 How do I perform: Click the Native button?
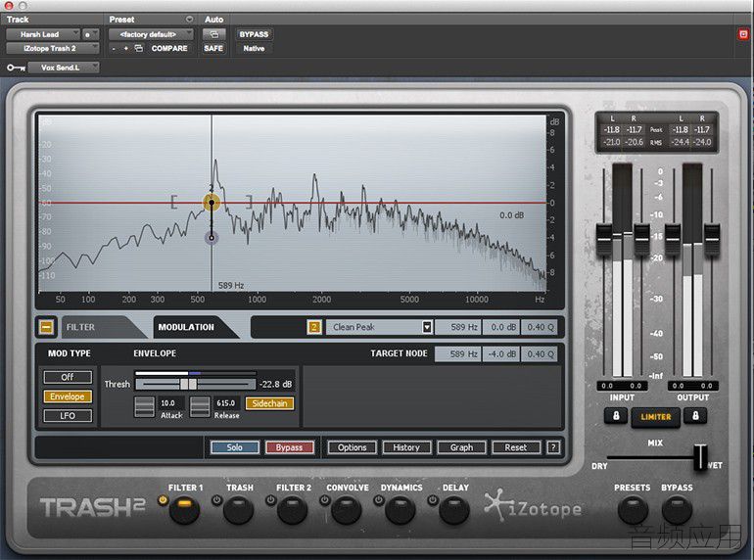254,49
